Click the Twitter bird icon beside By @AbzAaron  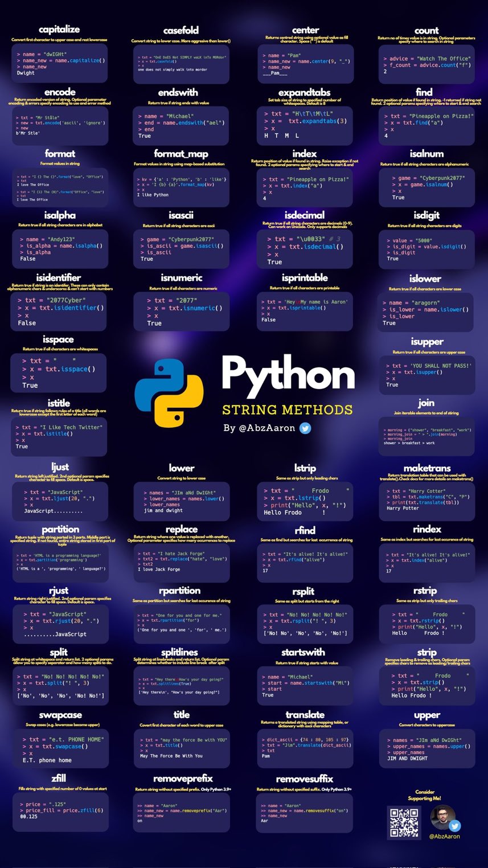(305, 428)
